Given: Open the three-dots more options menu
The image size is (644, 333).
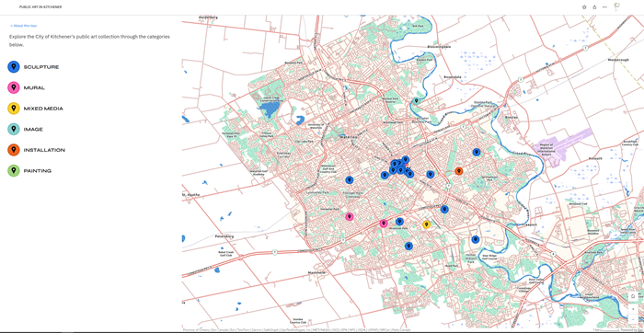Looking at the screenshot, I should coord(604,7).
